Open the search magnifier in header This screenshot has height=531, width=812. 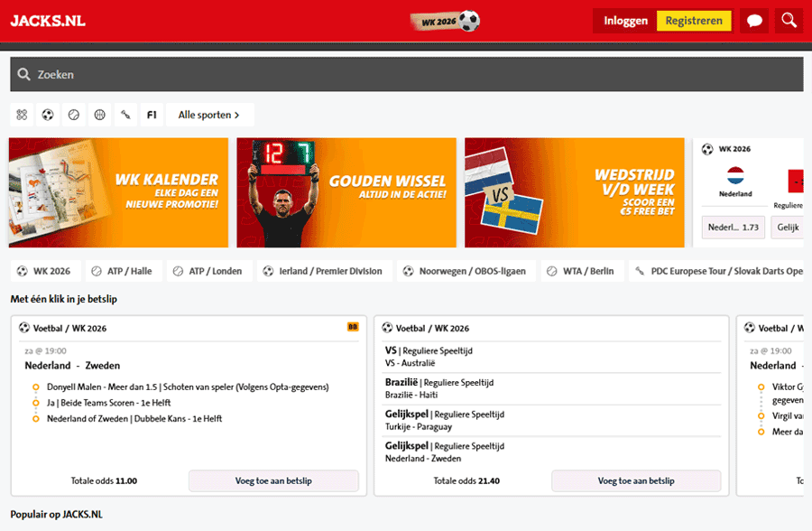tap(789, 21)
